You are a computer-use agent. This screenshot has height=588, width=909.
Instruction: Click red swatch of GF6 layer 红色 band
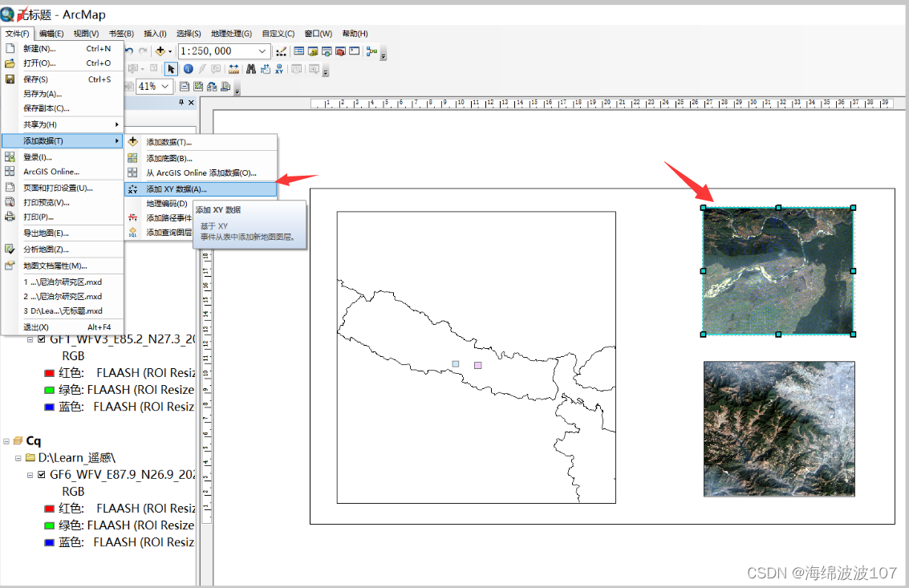(49, 509)
